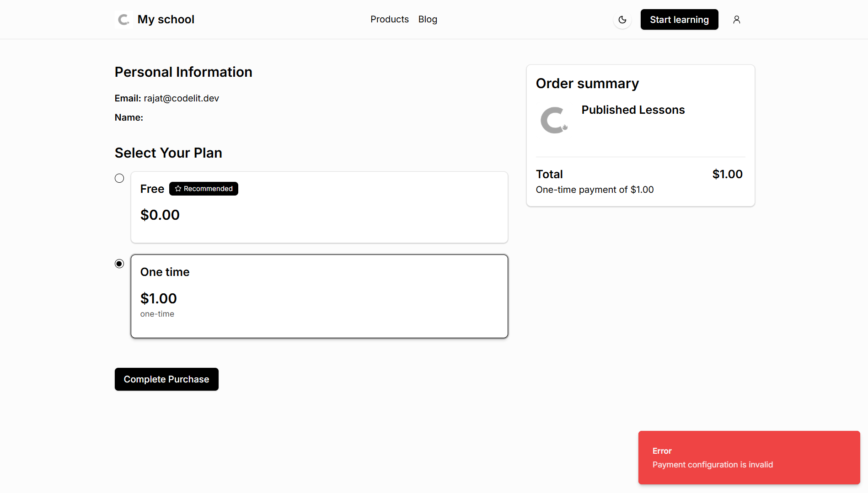Select the One time plan radio button

pos(119,264)
